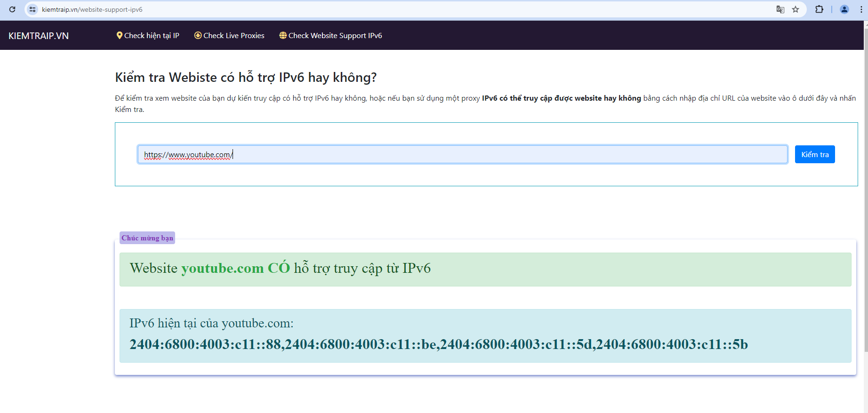
Task: Click the bold phrase 'IPv6 có thể truy cập được website hay không'
Action: pyautogui.click(x=562, y=98)
